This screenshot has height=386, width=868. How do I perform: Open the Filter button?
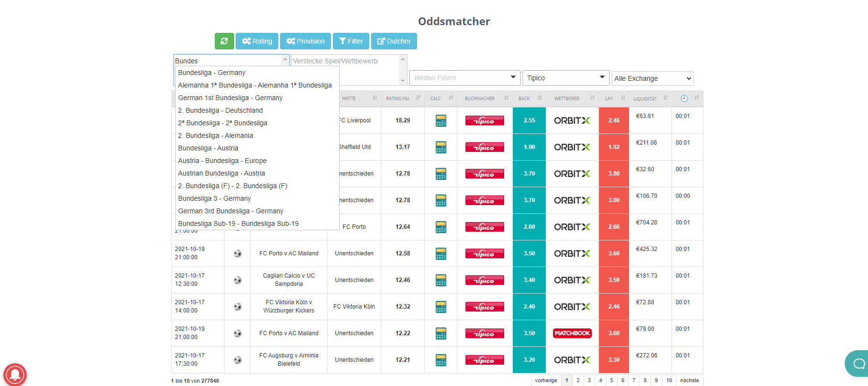coord(351,41)
